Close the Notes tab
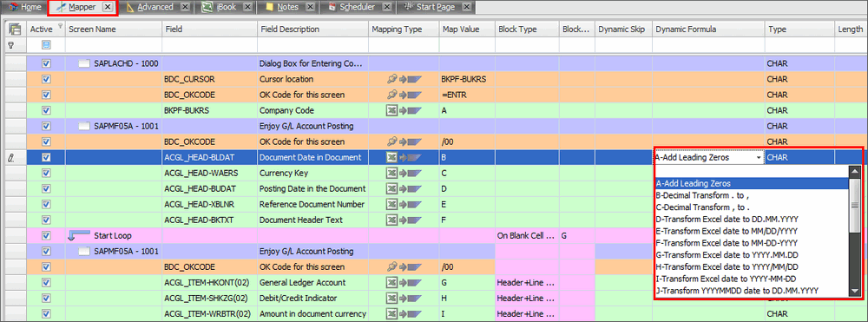 click(311, 7)
